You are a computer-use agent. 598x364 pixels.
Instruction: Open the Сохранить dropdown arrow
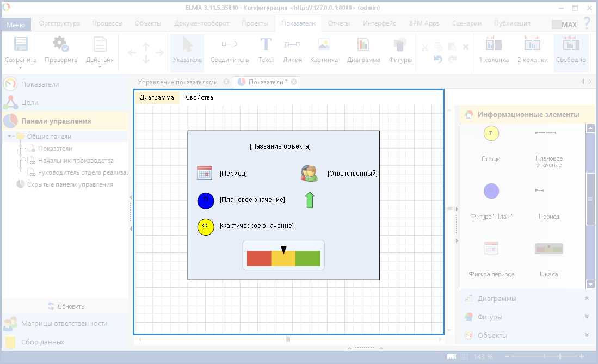click(20, 68)
